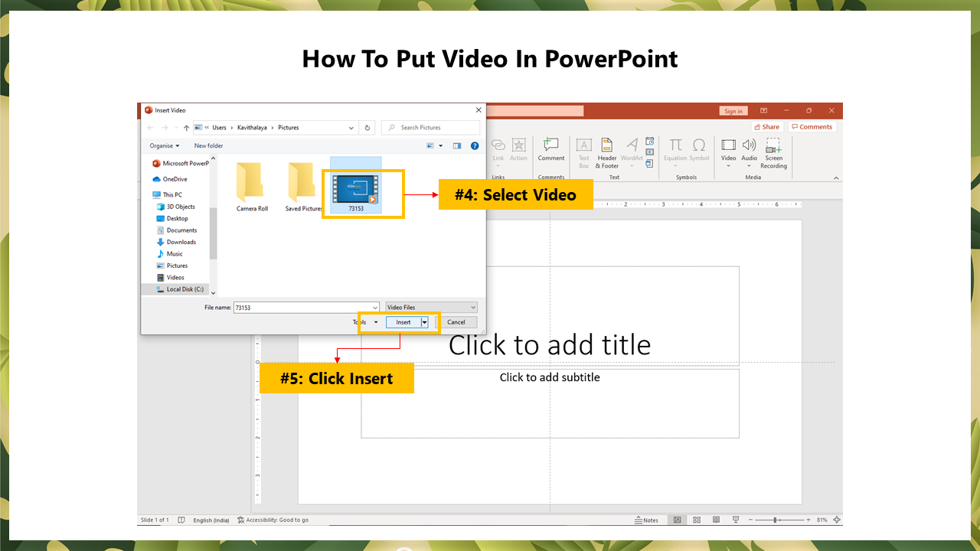Open the Video Files type dropdown

point(432,307)
